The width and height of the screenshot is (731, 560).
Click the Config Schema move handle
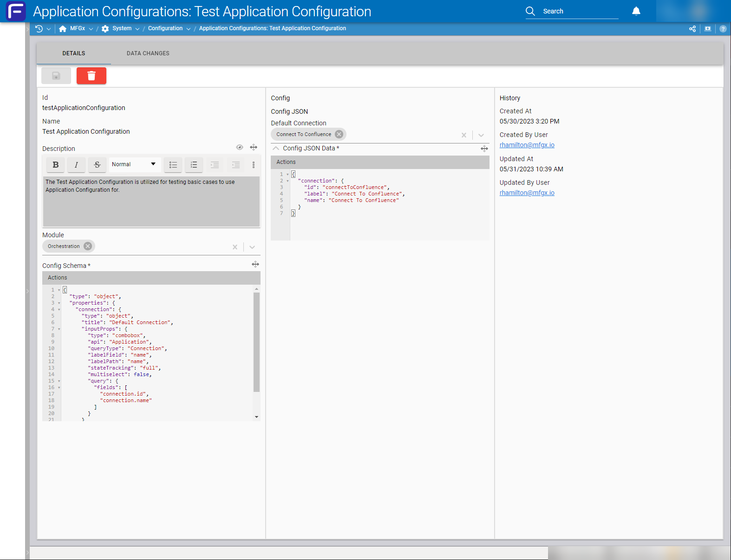pos(255,264)
